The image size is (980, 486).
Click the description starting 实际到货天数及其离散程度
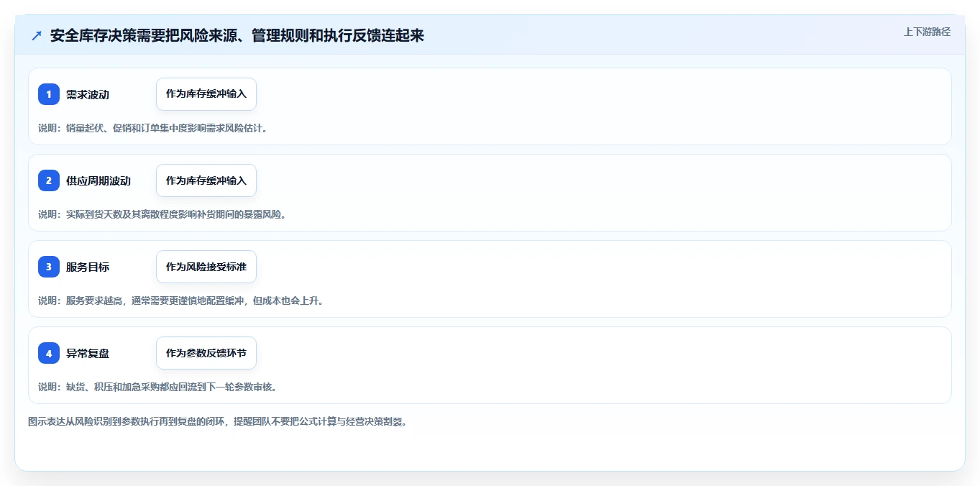162,214
